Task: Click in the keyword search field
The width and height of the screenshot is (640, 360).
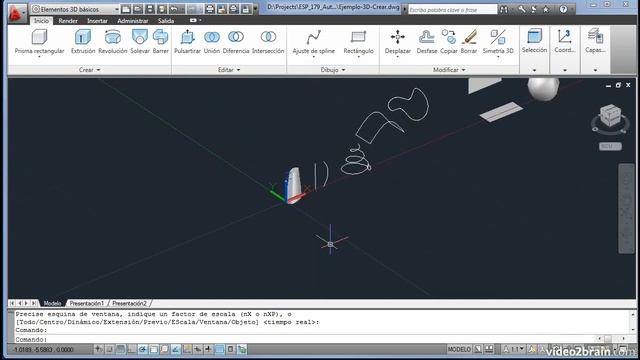Action: tap(452, 9)
